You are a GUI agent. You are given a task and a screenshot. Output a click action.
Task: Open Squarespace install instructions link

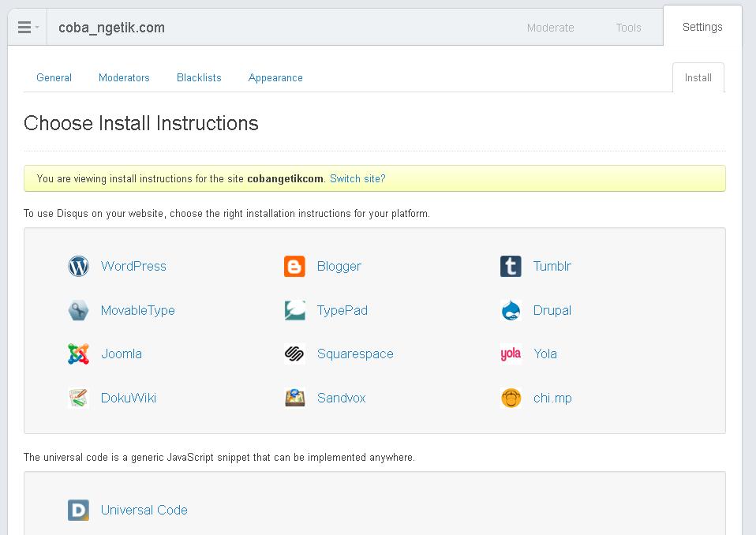355,354
